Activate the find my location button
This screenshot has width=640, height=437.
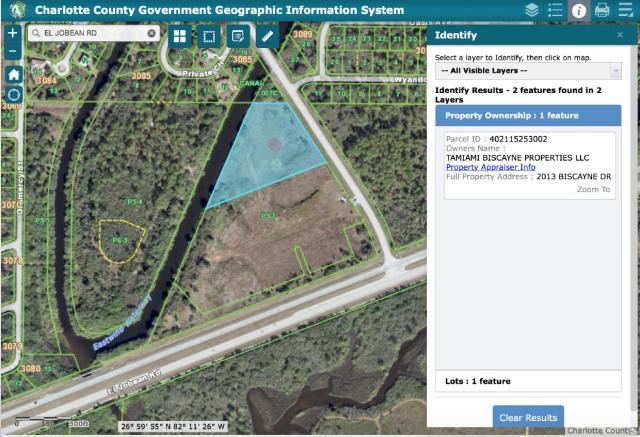coord(14,95)
